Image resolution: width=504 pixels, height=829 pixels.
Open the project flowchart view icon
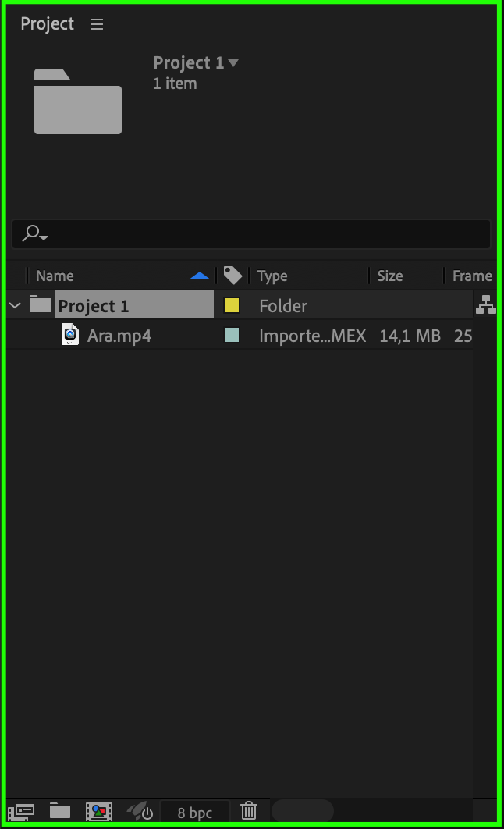pos(485,305)
